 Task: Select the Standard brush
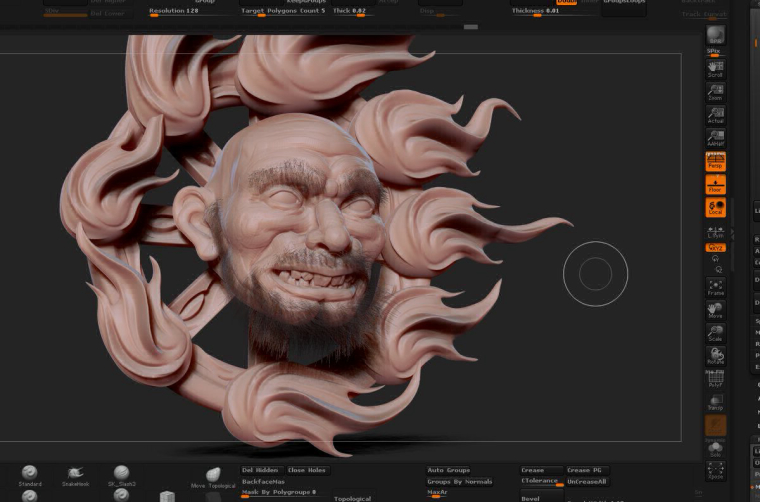point(30,475)
